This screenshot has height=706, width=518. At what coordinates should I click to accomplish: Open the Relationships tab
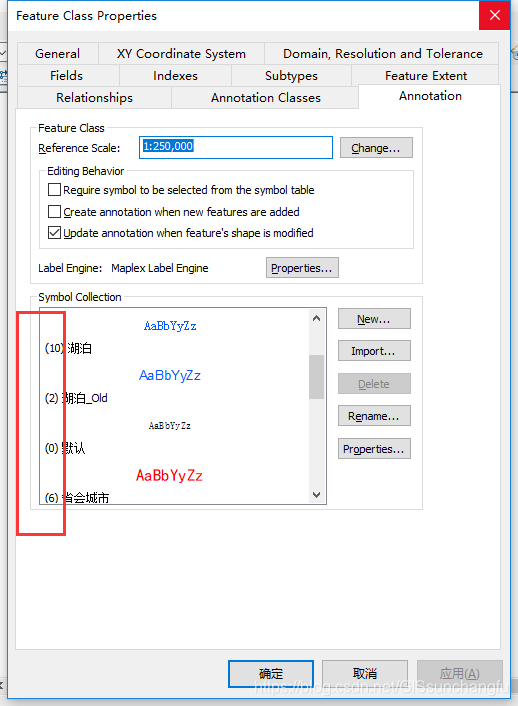click(94, 98)
